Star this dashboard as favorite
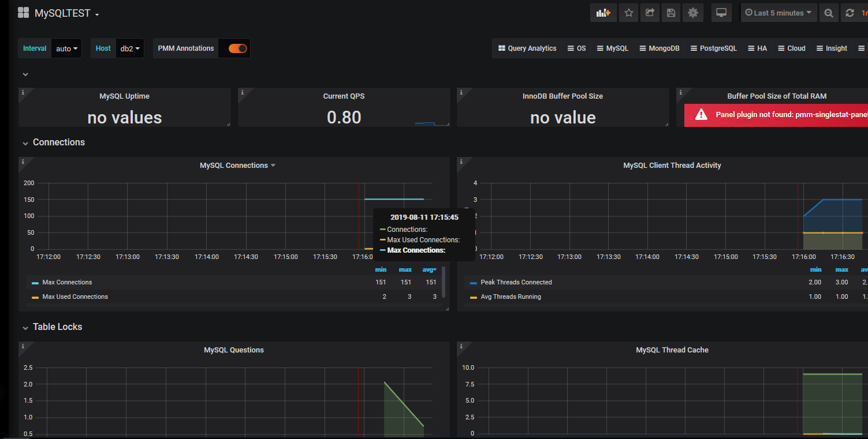 (628, 13)
